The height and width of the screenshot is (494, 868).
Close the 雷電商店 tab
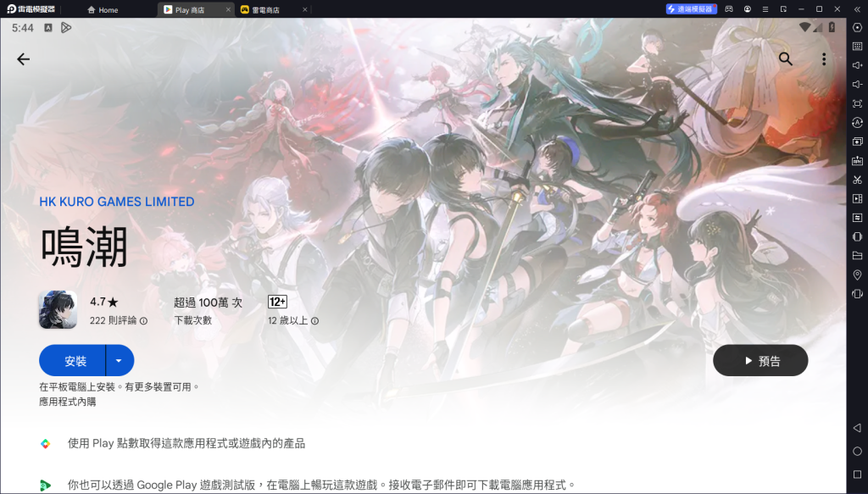(304, 10)
